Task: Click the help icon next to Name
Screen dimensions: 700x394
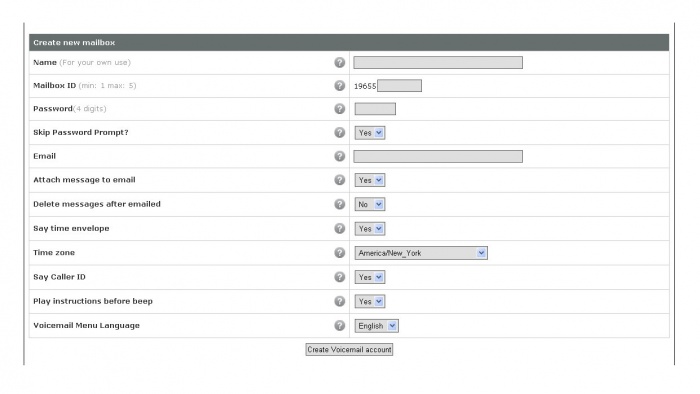Action: (340, 62)
